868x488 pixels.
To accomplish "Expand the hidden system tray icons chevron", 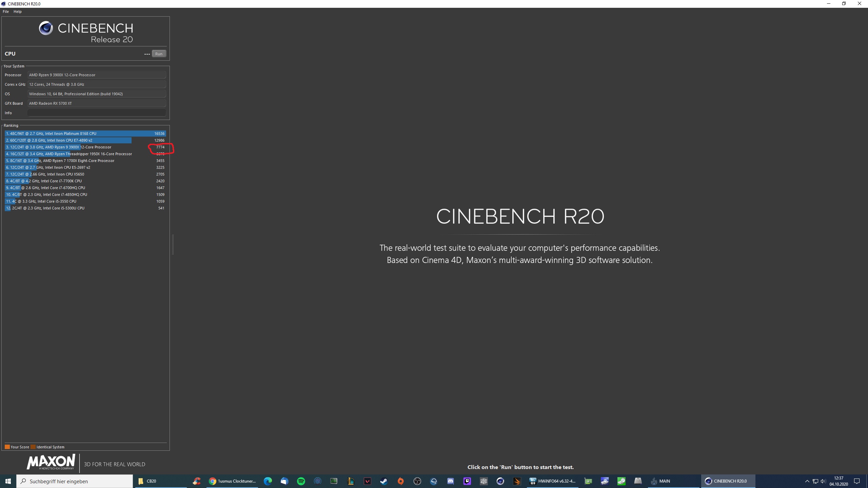I will tap(807, 481).
